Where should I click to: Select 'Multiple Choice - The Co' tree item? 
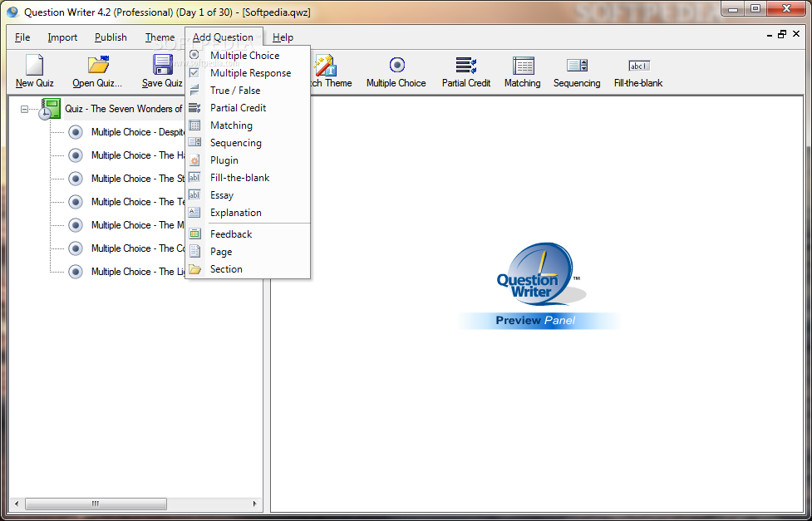(x=138, y=248)
